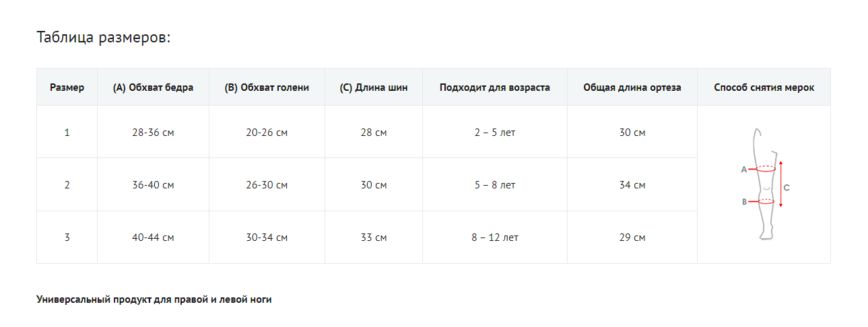The height and width of the screenshot is (327, 868).
Task: Click the "(B) Обхват голени" header
Action: (267, 87)
